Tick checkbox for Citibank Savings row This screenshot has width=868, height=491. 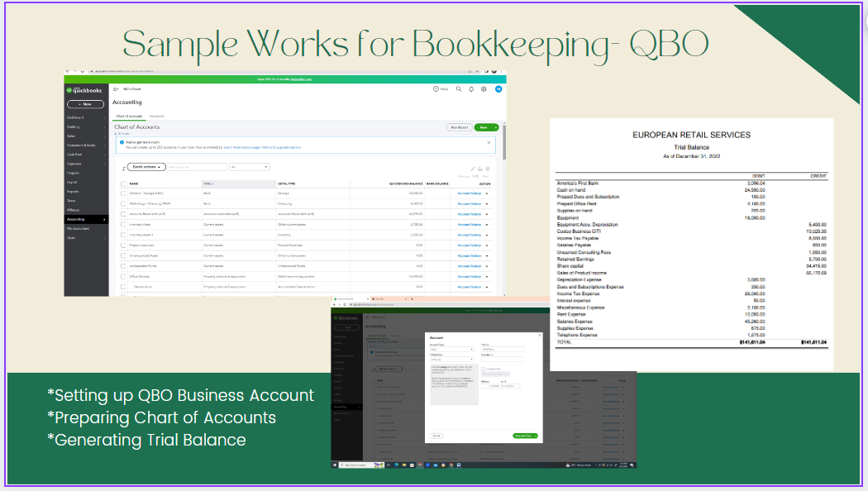click(x=123, y=193)
